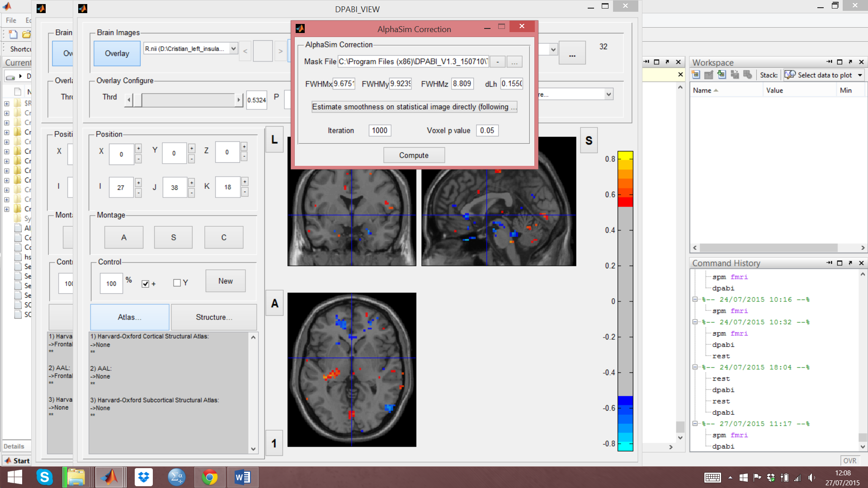Image resolution: width=868 pixels, height=488 pixels.
Task: Click Clear workspace icon in Workspace toolbar
Action: pos(747,75)
